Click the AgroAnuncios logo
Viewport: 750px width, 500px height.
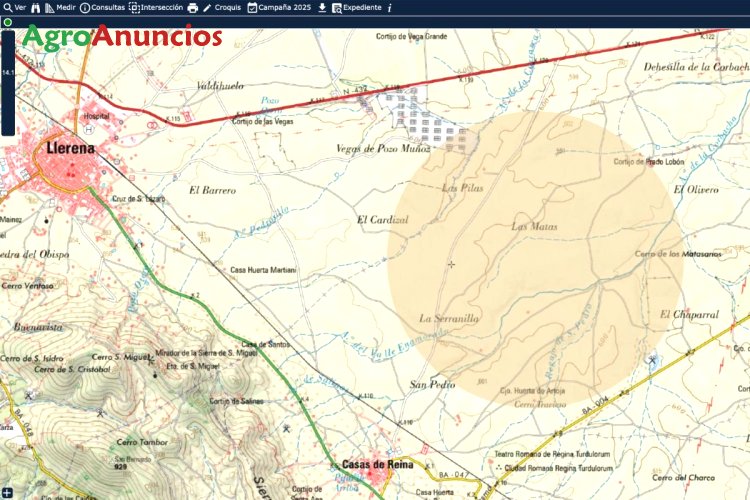click(122, 37)
